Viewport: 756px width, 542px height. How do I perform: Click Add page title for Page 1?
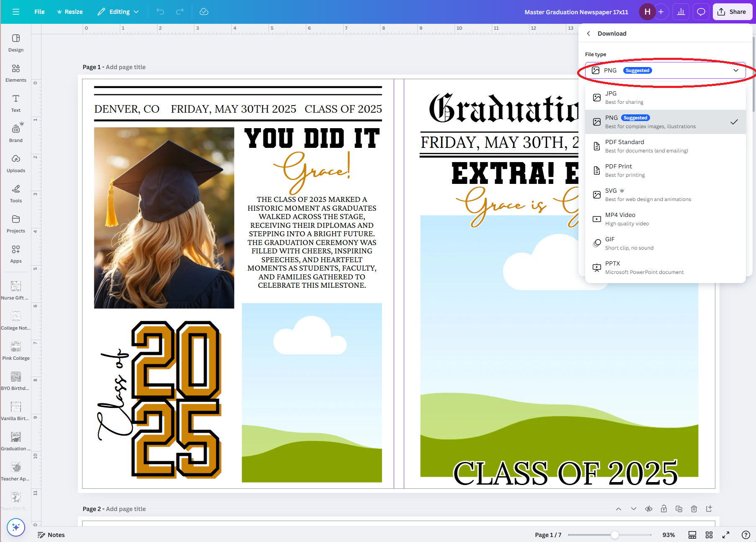tap(126, 67)
